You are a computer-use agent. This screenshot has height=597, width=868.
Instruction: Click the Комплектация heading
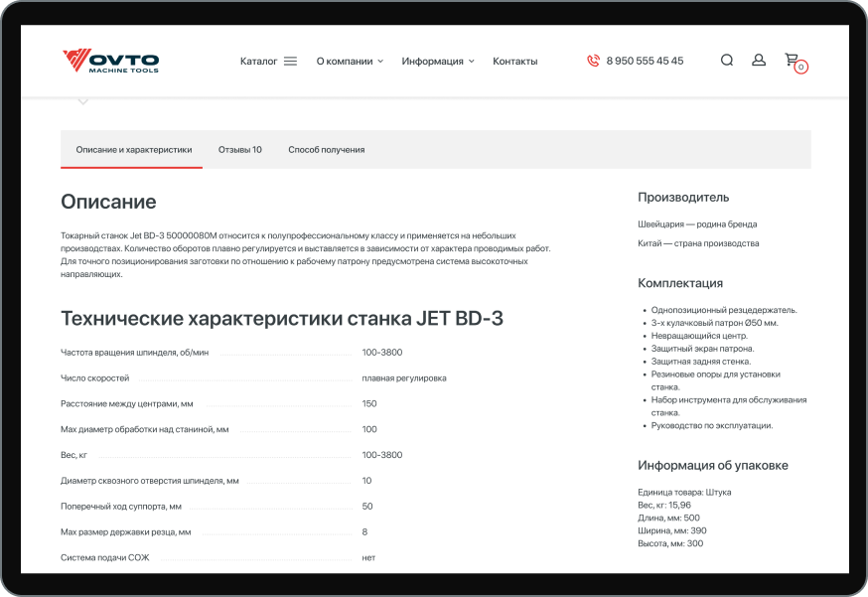pyautogui.click(x=680, y=283)
